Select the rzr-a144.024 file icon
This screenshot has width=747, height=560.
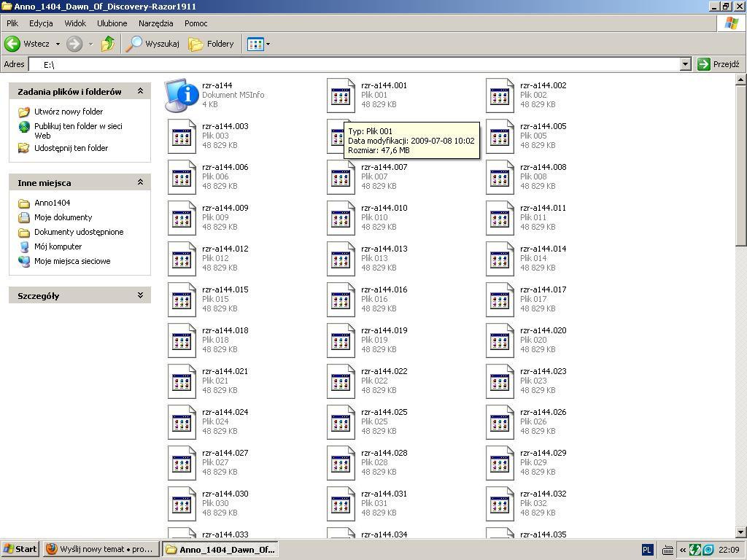tap(182, 422)
